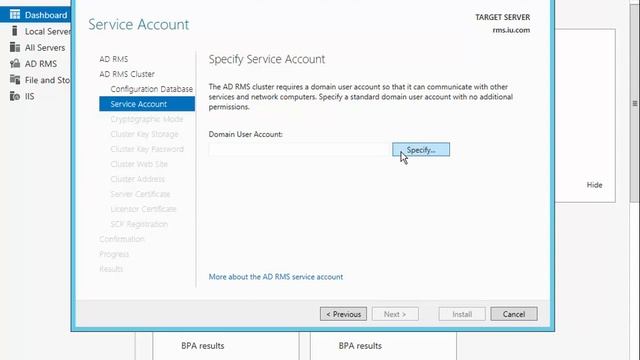Click the File and Storage Services icon
Screen dimensions: 640x360
pos(15,80)
